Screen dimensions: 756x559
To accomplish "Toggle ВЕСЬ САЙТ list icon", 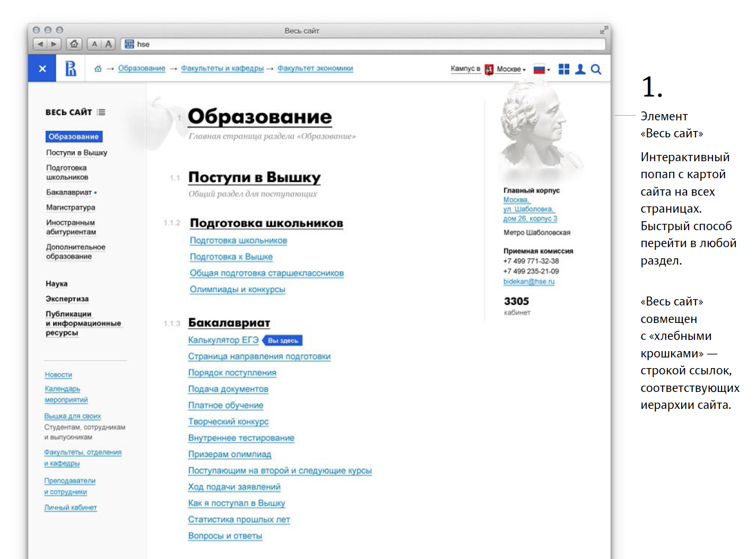I will point(101,112).
